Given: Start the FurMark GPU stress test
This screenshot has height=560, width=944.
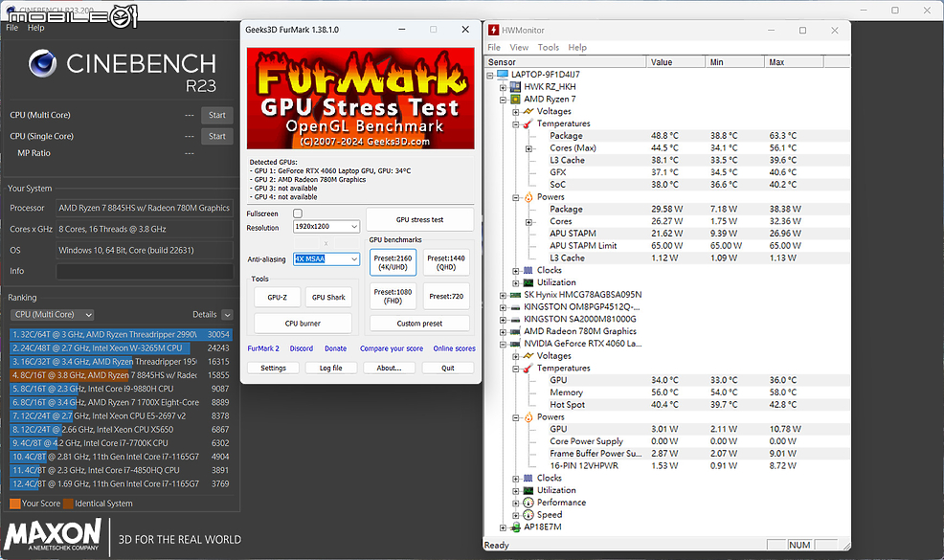Looking at the screenshot, I should [x=419, y=220].
